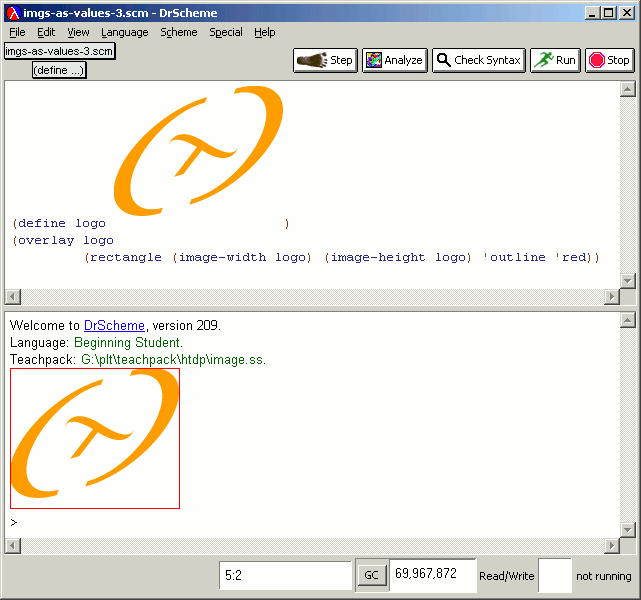Maximize the DrScheme window
Screen dimensions: 641x600
pos(608,13)
